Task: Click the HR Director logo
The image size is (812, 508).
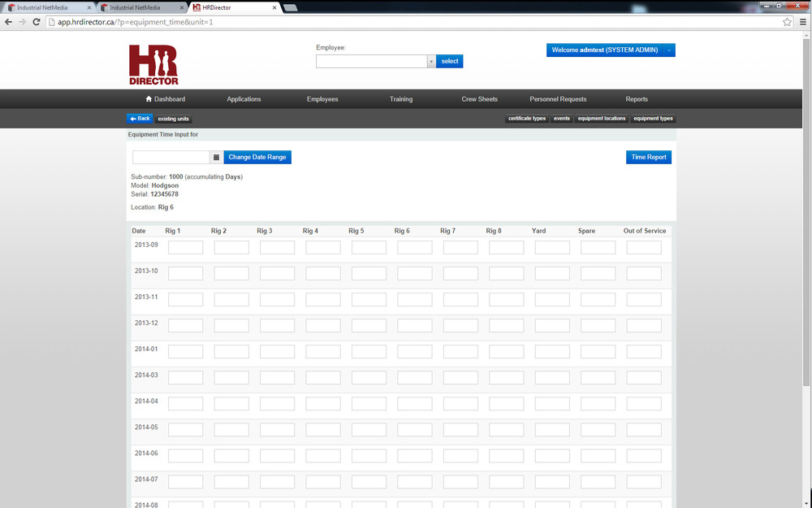Action: click(153, 65)
